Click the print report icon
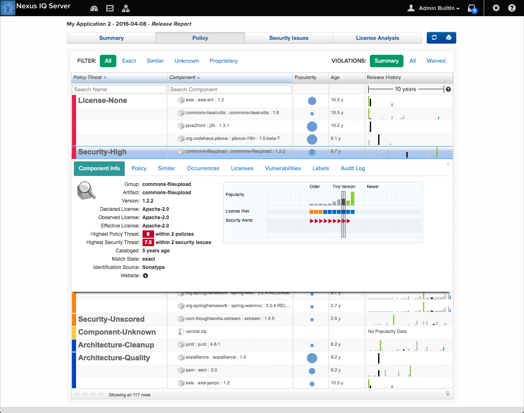The width and height of the screenshot is (524, 413). [x=448, y=38]
